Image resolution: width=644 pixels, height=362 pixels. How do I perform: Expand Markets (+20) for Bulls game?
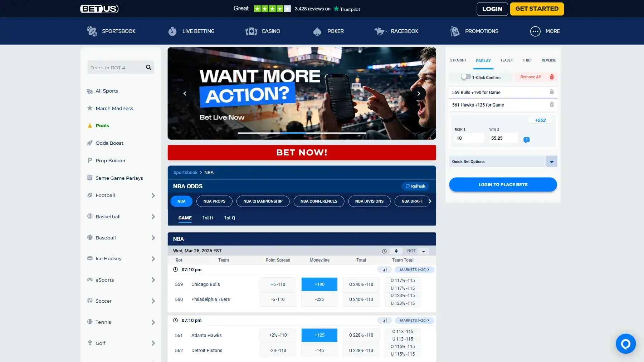tap(415, 270)
